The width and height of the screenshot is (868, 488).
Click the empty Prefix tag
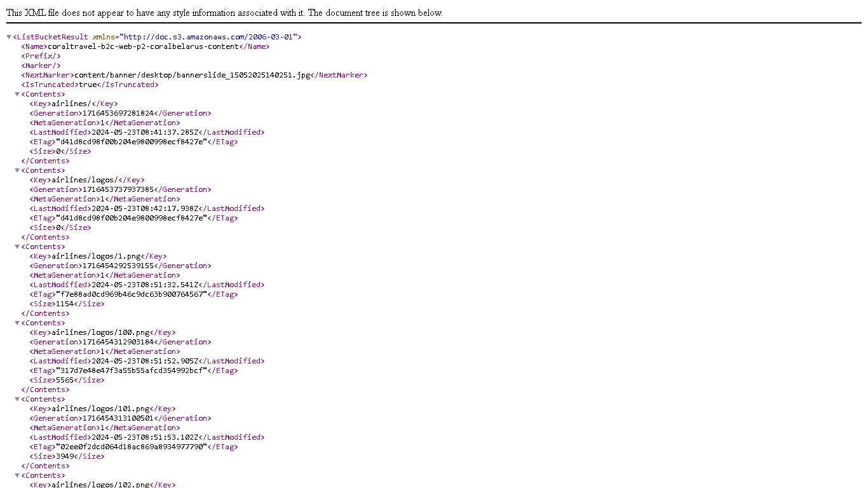click(41, 56)
